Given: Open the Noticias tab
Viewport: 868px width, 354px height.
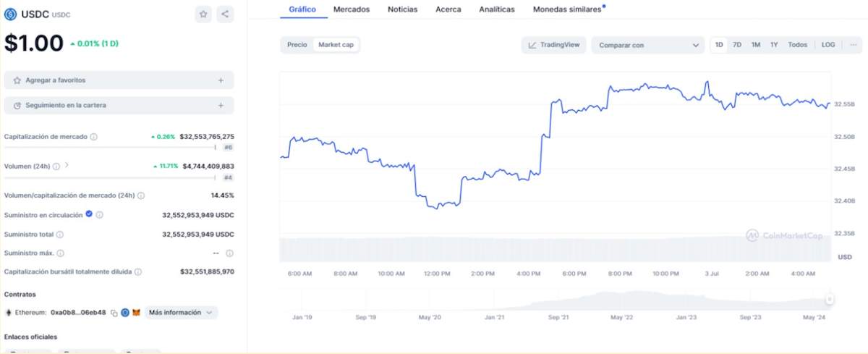Looking at the screenshot, I should click(402, 9).
